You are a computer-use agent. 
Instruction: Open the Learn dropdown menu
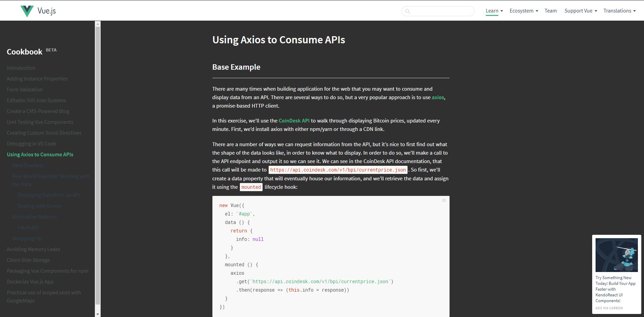coord(494,11)
